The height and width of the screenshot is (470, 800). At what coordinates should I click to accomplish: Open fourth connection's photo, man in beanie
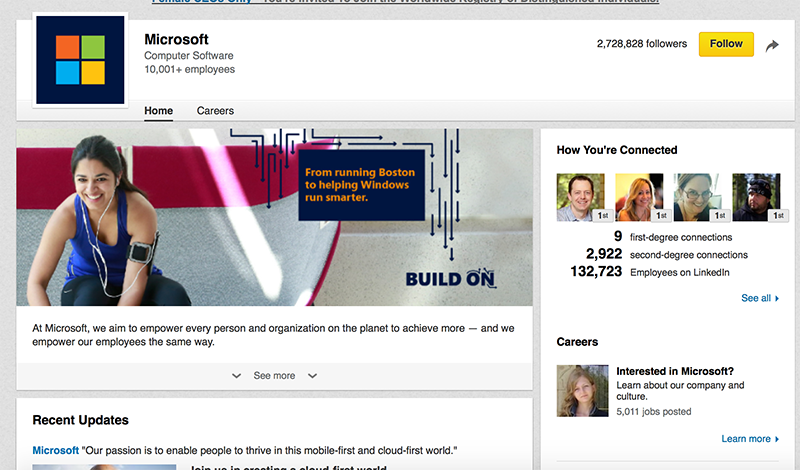point(756,197)
